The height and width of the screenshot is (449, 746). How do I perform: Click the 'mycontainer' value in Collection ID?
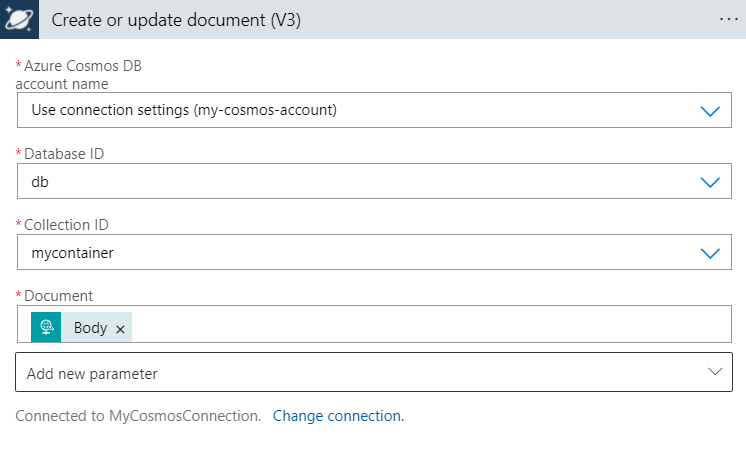click(x=72, y=254)
